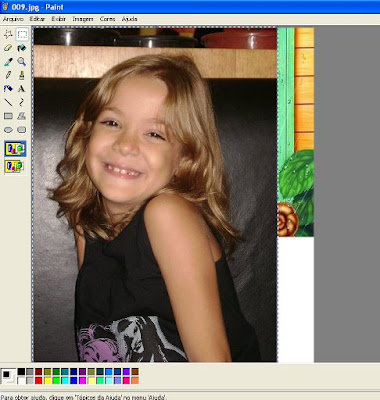This screenshot has height=400, width=380.
Task: Pick the dark gray color swatch
Action: [30, 372]
